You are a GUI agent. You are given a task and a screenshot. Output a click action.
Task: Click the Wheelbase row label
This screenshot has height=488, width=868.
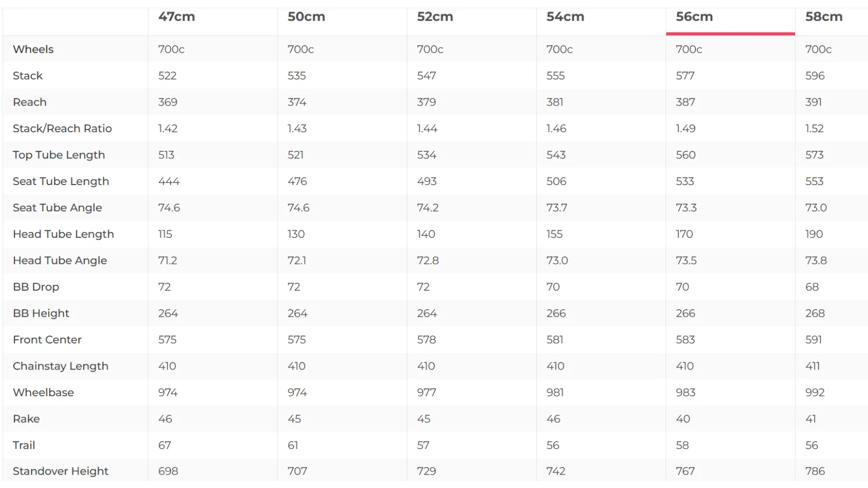coord(43,393)
